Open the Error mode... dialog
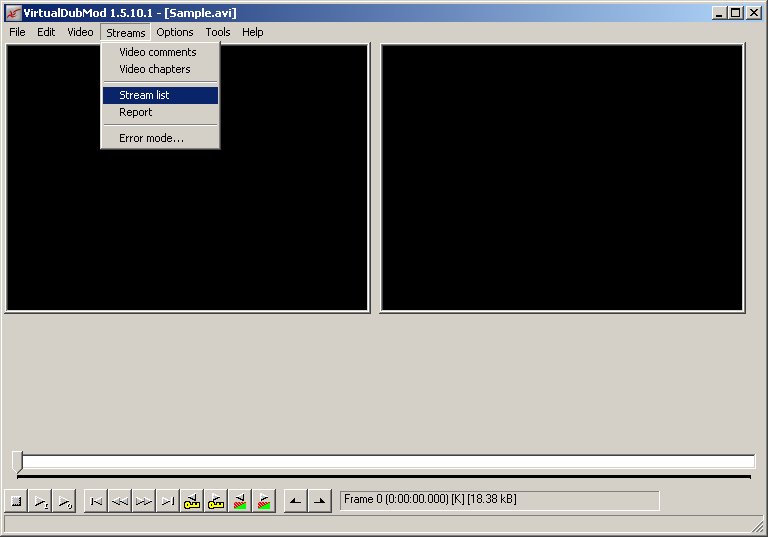This screenshot has width=768, height=537. click(160, 138)
